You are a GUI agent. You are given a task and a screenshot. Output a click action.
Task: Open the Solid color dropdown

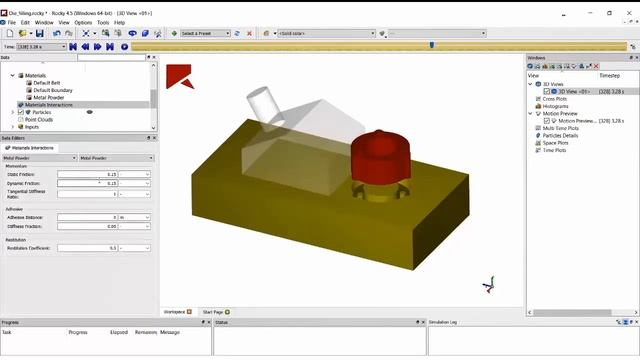coord(326,33)
